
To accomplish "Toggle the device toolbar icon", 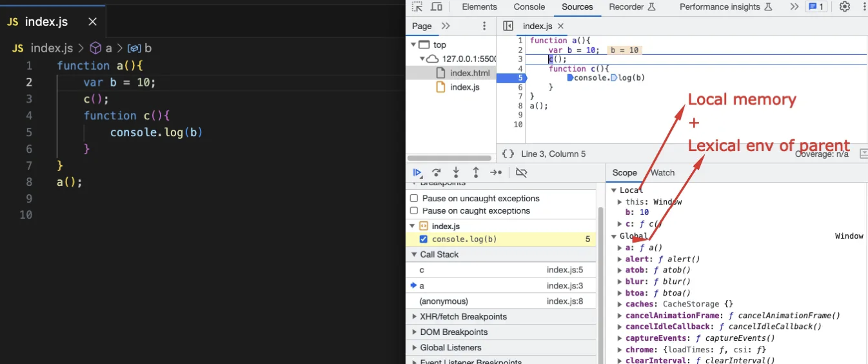I will click(x=437, y=7).
